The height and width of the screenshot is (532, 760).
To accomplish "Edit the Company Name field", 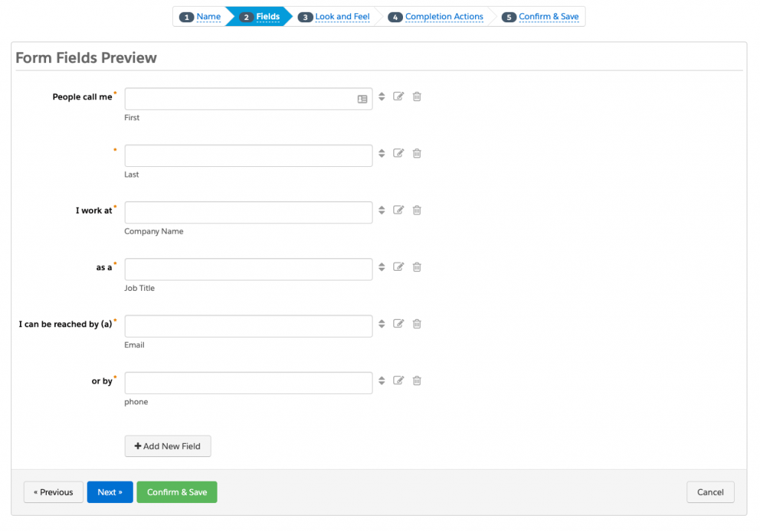I will tap(399, 210).
